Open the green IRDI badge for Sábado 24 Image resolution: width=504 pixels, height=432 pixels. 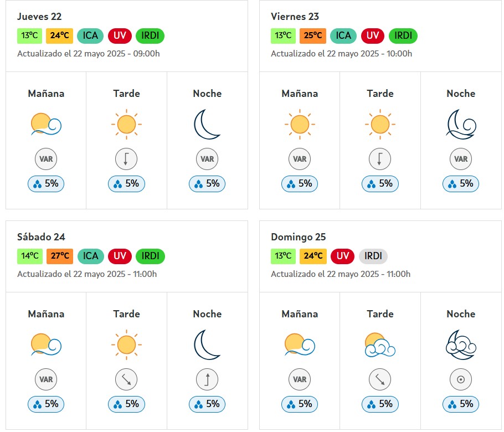(151, 256)
